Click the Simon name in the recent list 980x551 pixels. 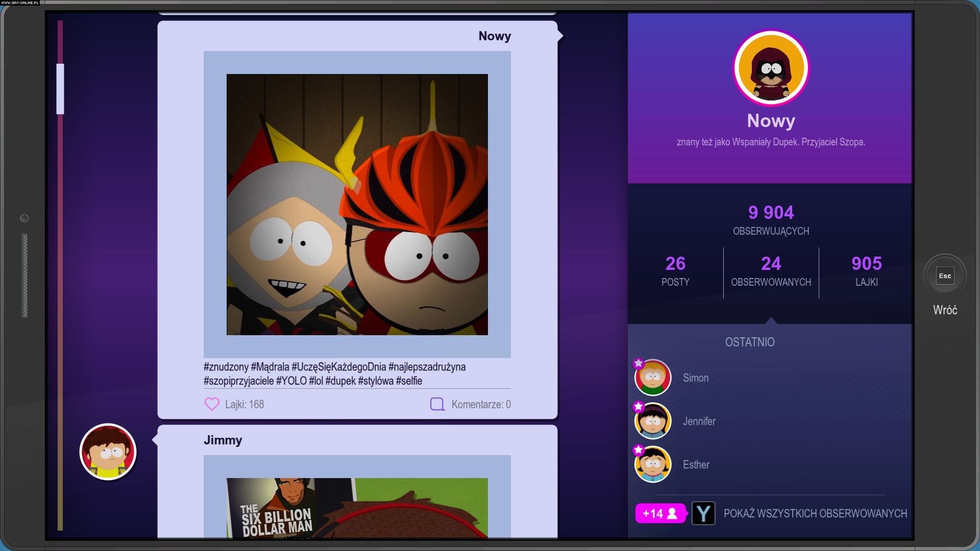pos(696,378)
